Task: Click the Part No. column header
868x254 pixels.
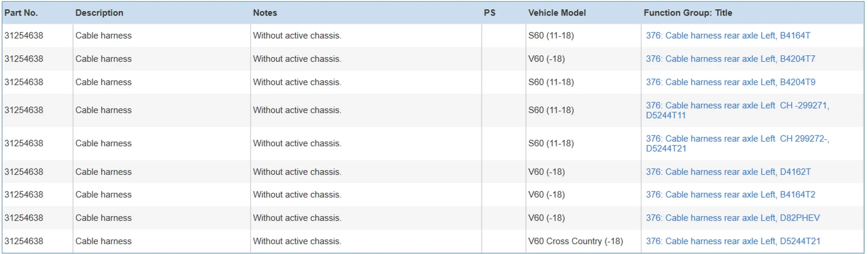Action: [x=21, y=13]
